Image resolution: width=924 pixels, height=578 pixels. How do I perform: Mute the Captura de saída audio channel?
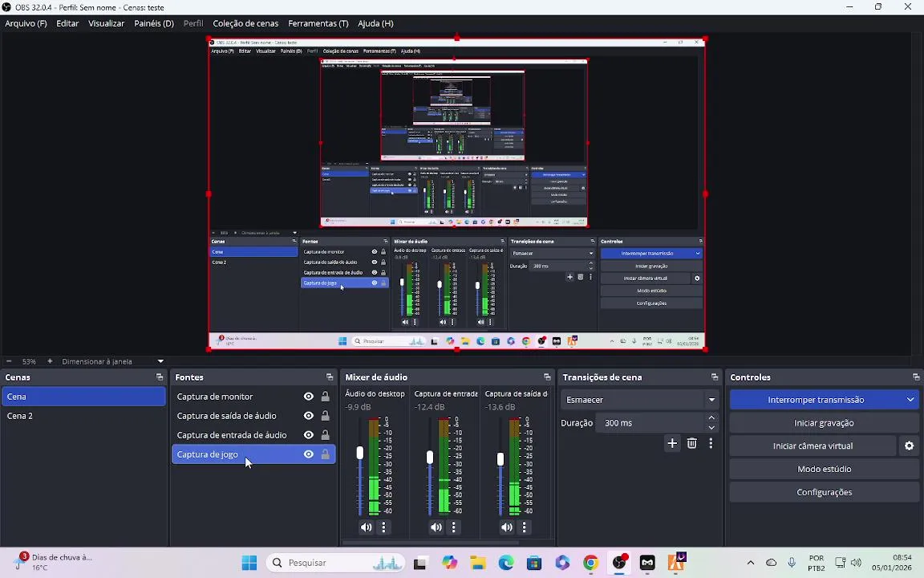click(507, 527)
